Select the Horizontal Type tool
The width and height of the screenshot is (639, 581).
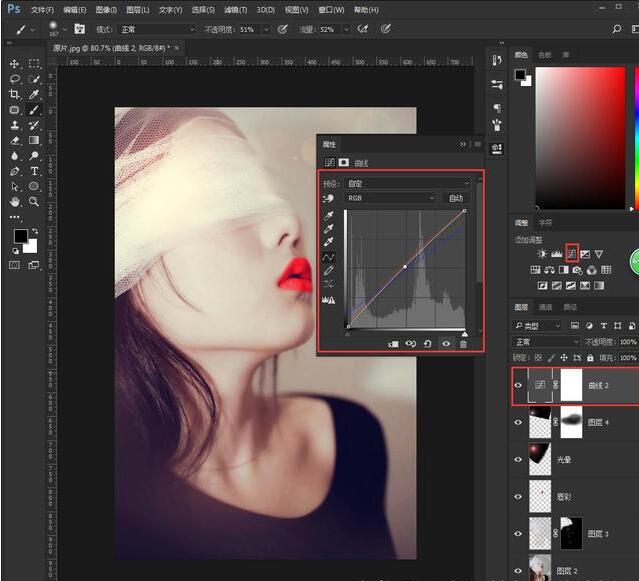(x=34, y=171)
